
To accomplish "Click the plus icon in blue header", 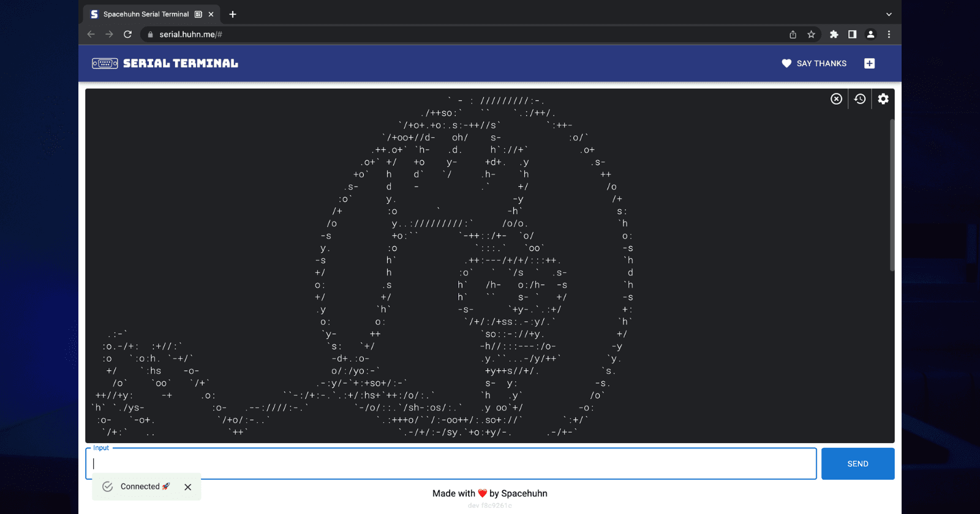I will click(x=869, y=64).
